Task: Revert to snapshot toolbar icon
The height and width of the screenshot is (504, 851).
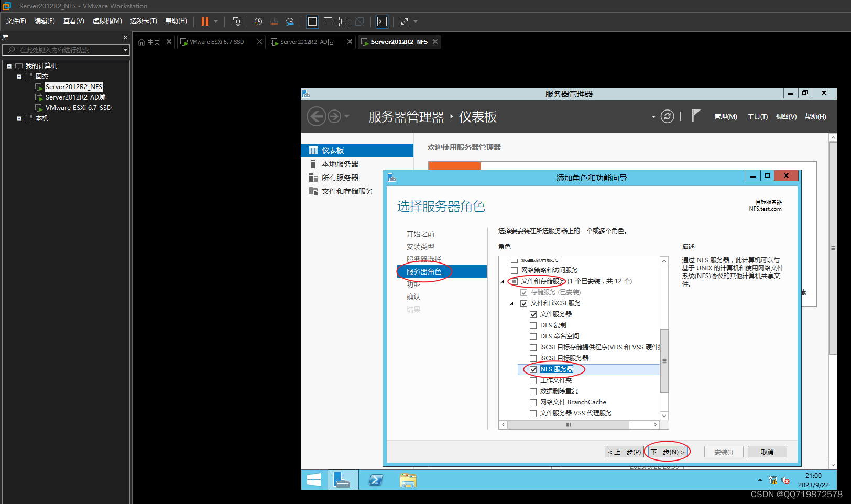Action: (x=274, y=21)
